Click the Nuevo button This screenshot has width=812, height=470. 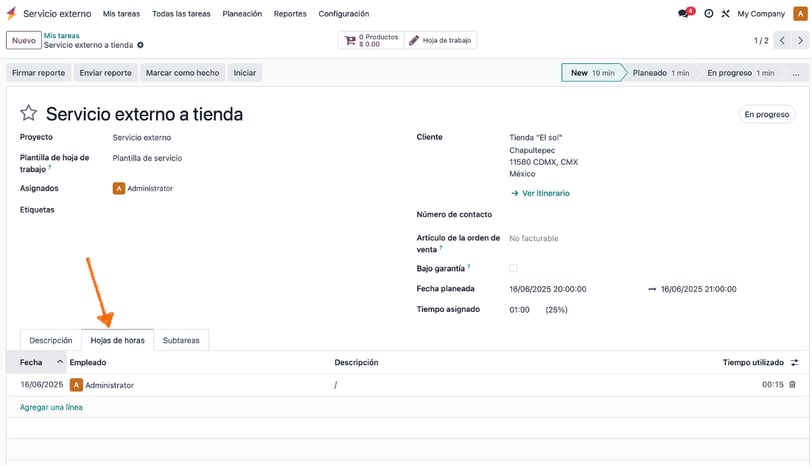[24, 40]
